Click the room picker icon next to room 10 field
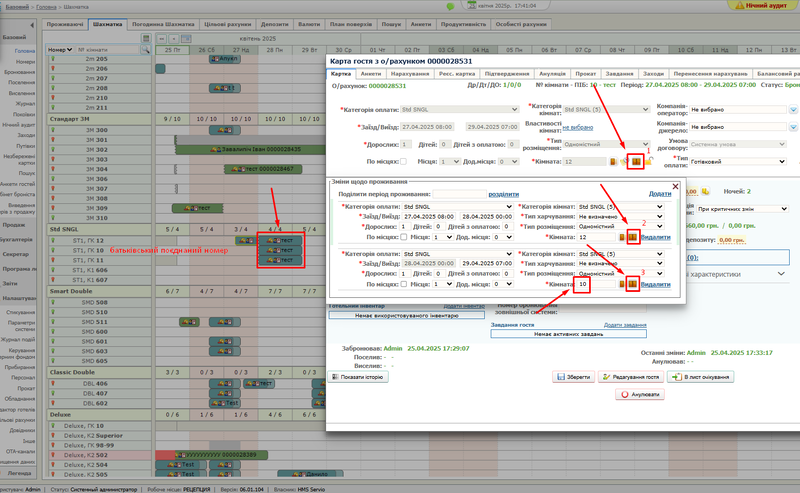This screenshot has width=800, height=493. (632, 284)
